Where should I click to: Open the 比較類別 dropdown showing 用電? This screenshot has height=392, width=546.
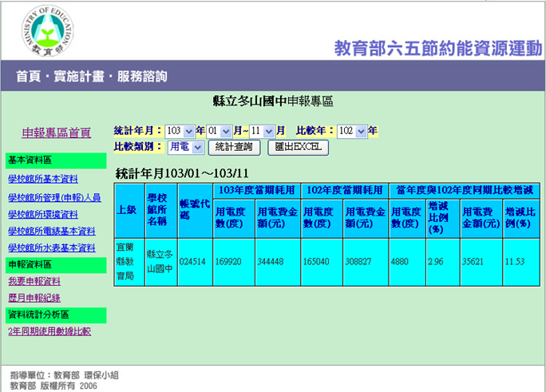186,148
